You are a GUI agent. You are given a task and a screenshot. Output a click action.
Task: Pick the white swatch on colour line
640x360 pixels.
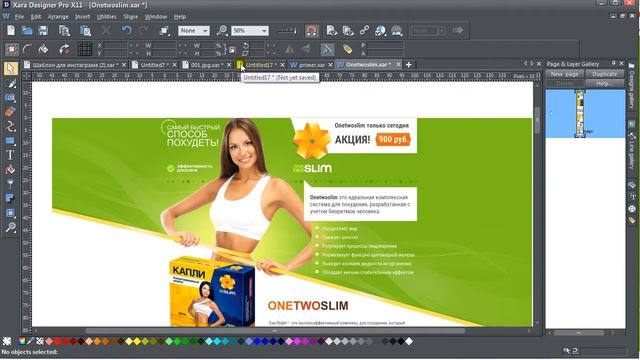pos(409,341)
